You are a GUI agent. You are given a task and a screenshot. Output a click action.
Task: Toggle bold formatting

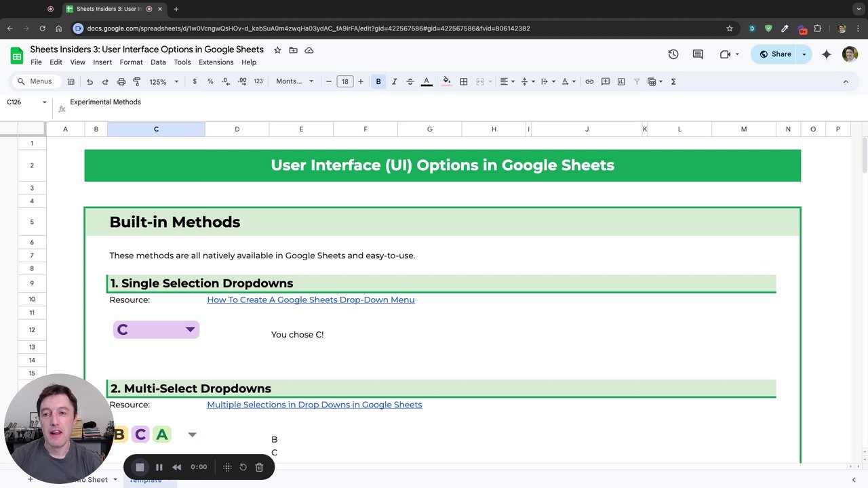378,81
